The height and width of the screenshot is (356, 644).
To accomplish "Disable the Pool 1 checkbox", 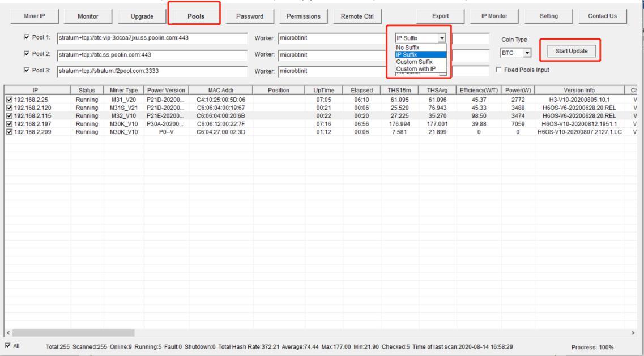I will (x=27, y=38).
